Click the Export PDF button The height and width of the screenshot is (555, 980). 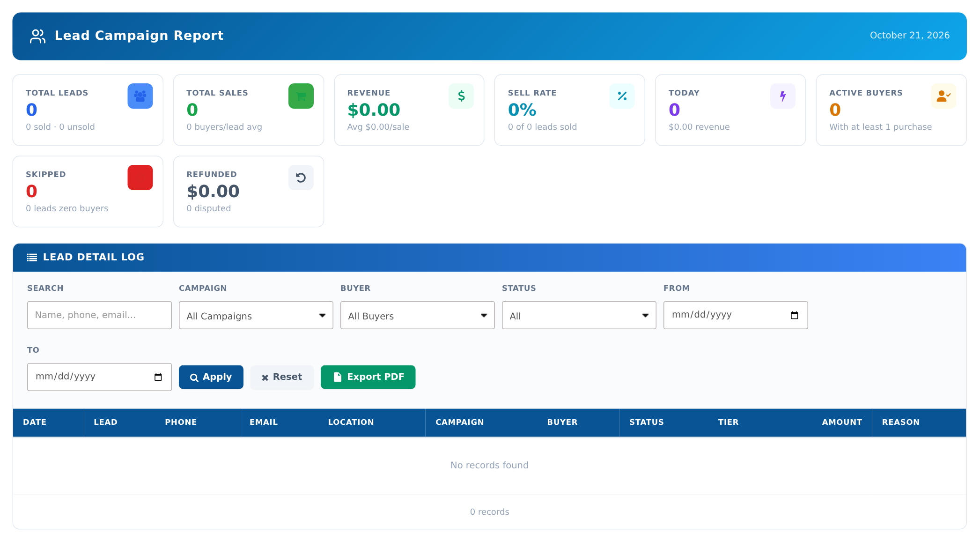pyautogui.click(x=368, y=377)
